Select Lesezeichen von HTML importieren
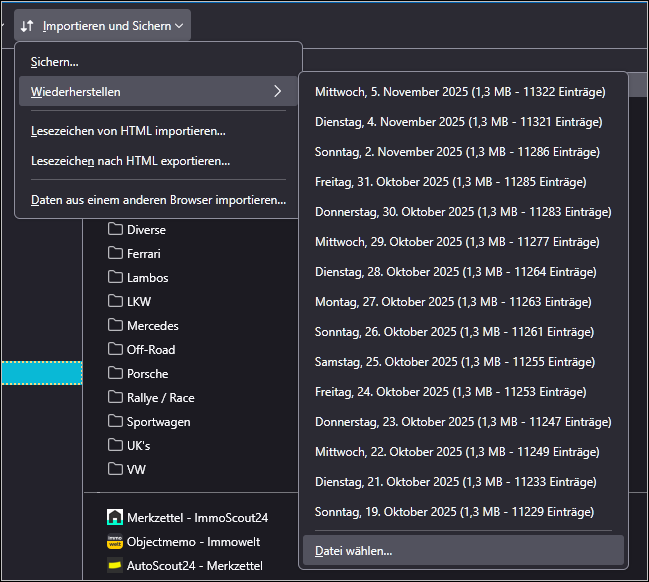Viewport: 649px width, 582px height. coord(128,130)
